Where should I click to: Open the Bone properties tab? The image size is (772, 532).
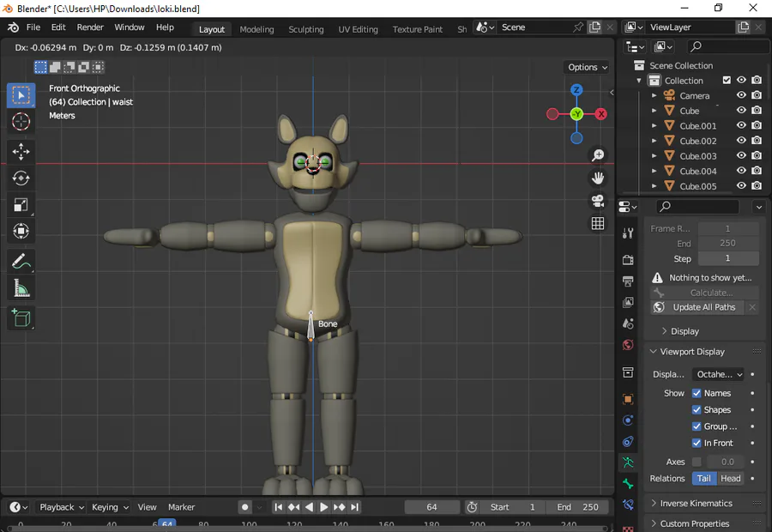[x=628, y=484]
